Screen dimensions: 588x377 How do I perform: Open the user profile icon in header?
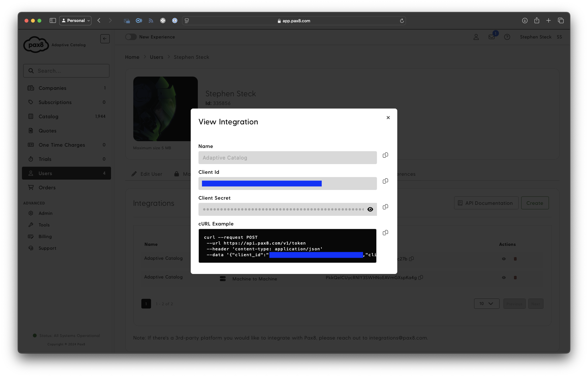[476, 37]
